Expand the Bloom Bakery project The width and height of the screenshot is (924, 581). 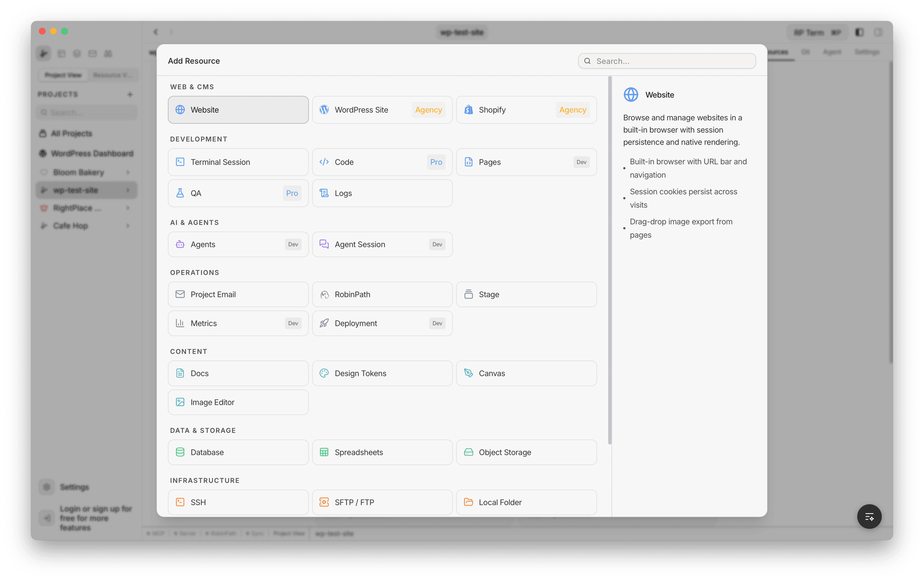pos(128,172)
